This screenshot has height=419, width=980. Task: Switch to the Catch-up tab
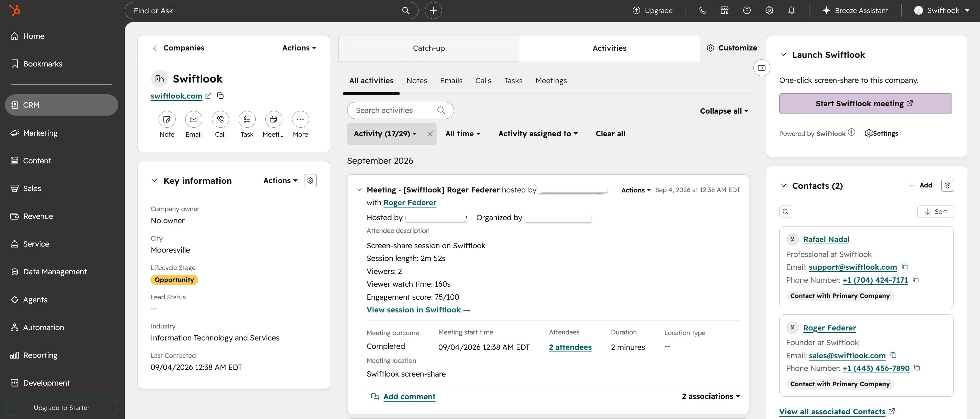pos(429,48)
